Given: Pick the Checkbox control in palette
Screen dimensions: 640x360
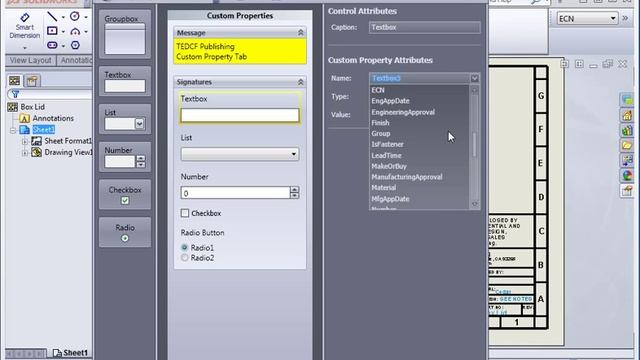Looking at the screenshot, I should pos(125,195).
